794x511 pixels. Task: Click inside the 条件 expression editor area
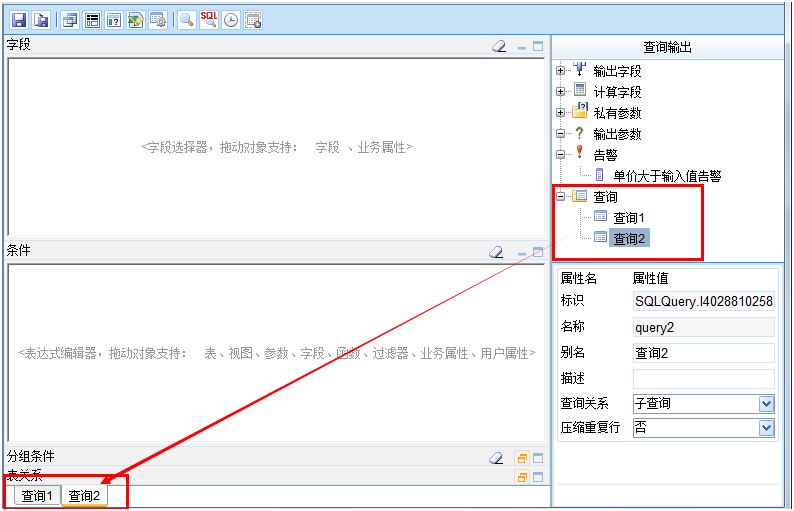click(x=276, y=353)
